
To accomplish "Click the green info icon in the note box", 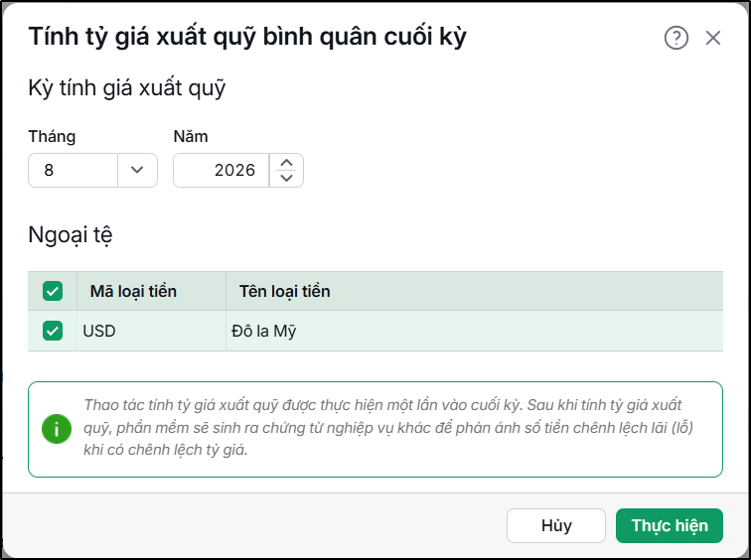I will [x=57, y=429].
